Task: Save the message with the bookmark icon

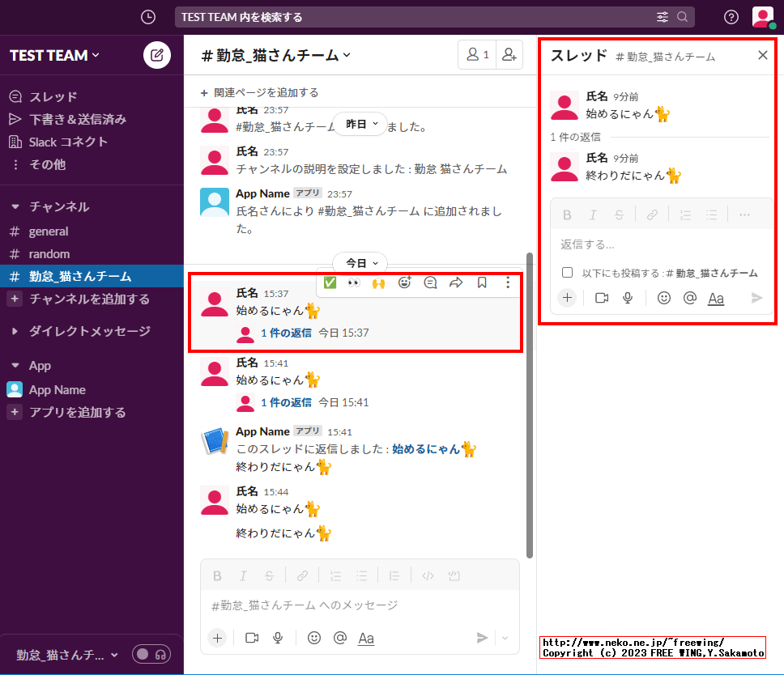Action: (482, 282)
